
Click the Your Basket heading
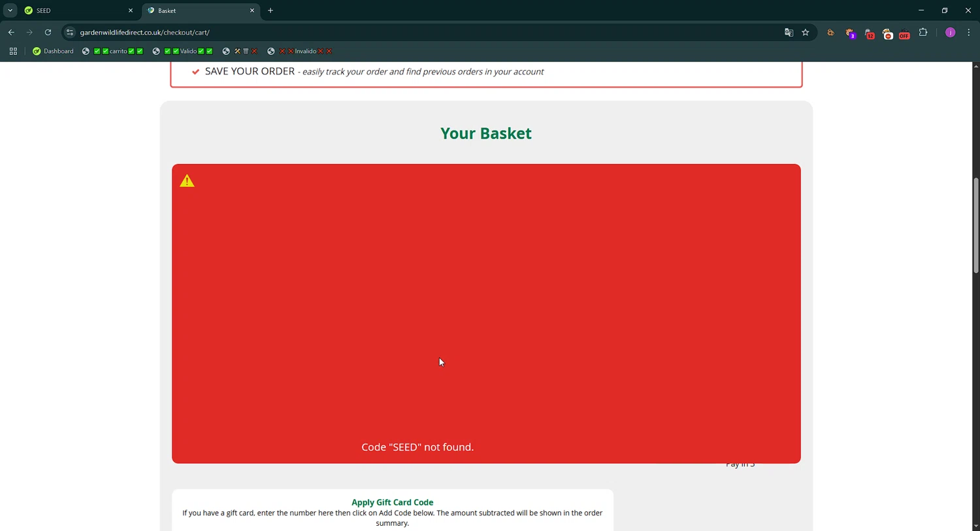486,133
